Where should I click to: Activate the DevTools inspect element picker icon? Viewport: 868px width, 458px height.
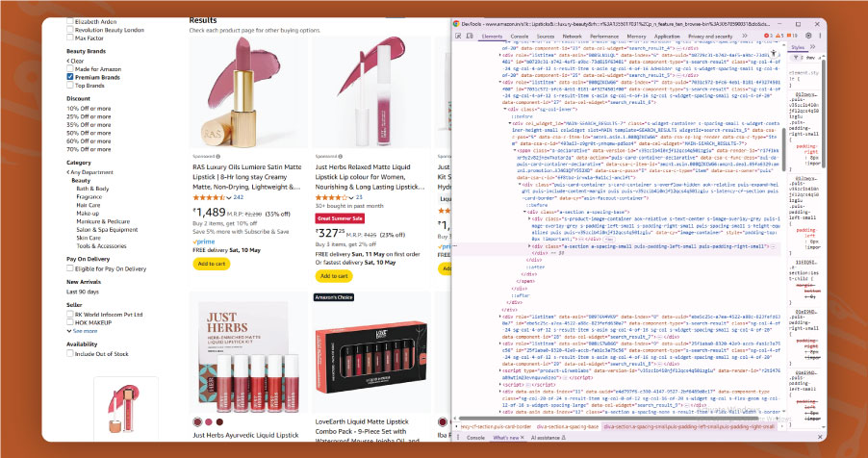point(460,36)
